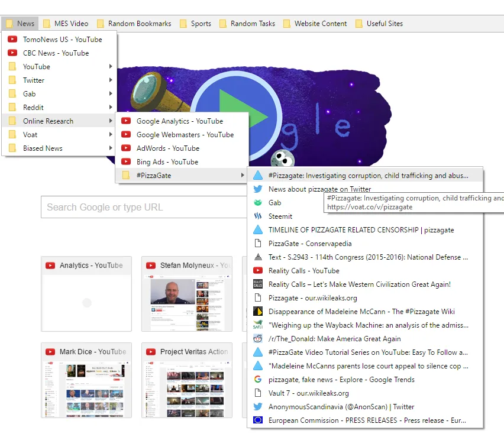Click folder icon next to Biased News
This screenshot has height=440, width=504.
[12, 148]
